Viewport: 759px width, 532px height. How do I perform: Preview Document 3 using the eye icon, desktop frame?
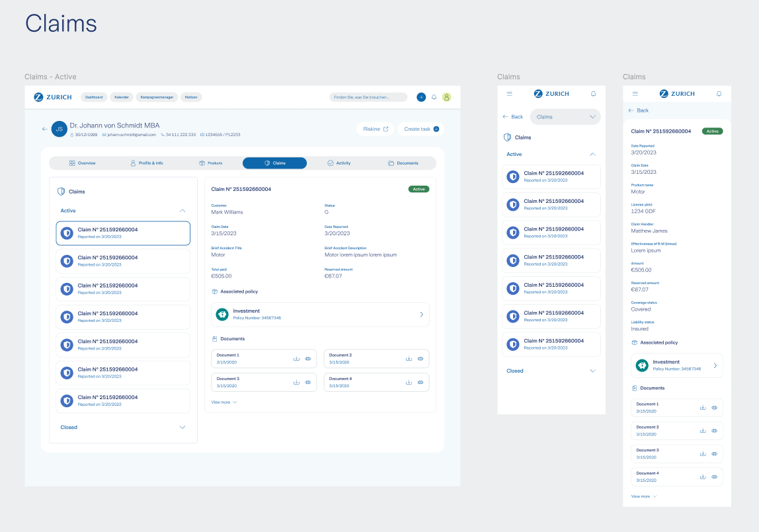308,383
